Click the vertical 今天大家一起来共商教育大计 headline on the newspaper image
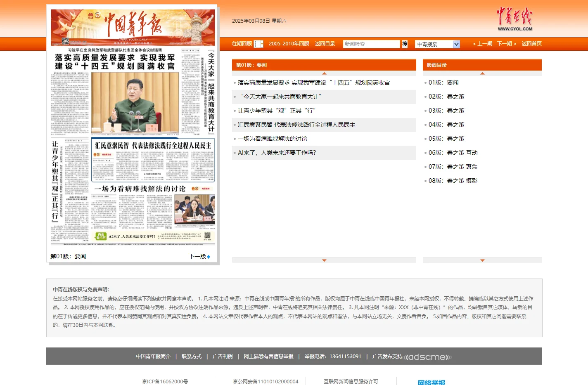Image resolution: width=588 pixels, height=385 pixels. tap(211, 92)
